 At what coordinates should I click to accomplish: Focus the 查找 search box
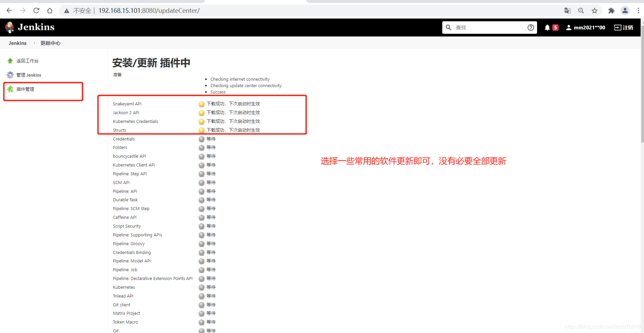pyautogui.click(x=489, y=27)
